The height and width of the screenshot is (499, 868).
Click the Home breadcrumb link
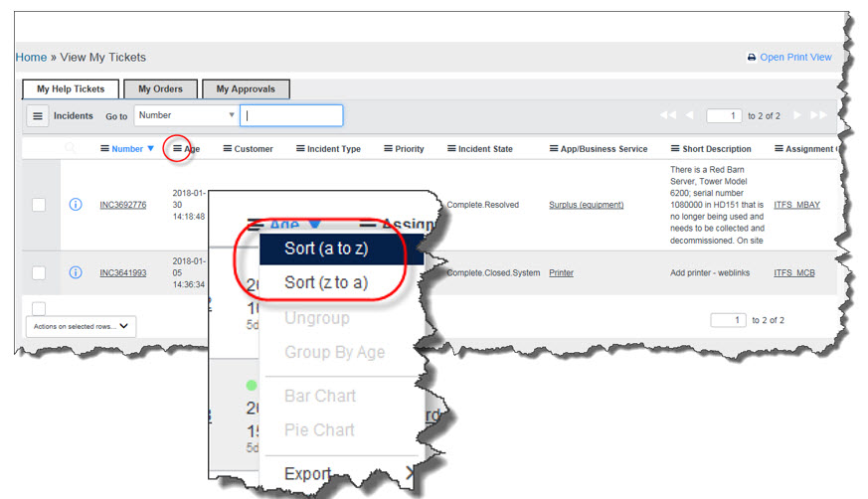(31, 58)
